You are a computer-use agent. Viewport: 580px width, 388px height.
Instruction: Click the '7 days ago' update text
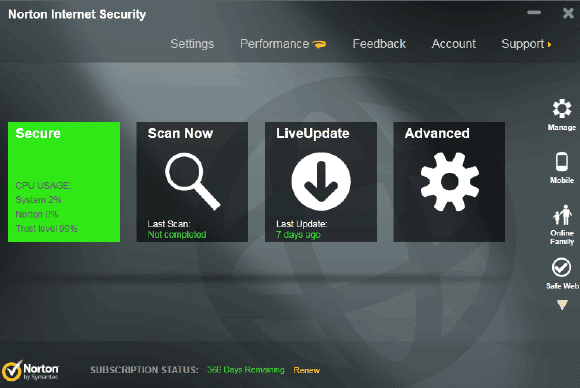[298, 235]
